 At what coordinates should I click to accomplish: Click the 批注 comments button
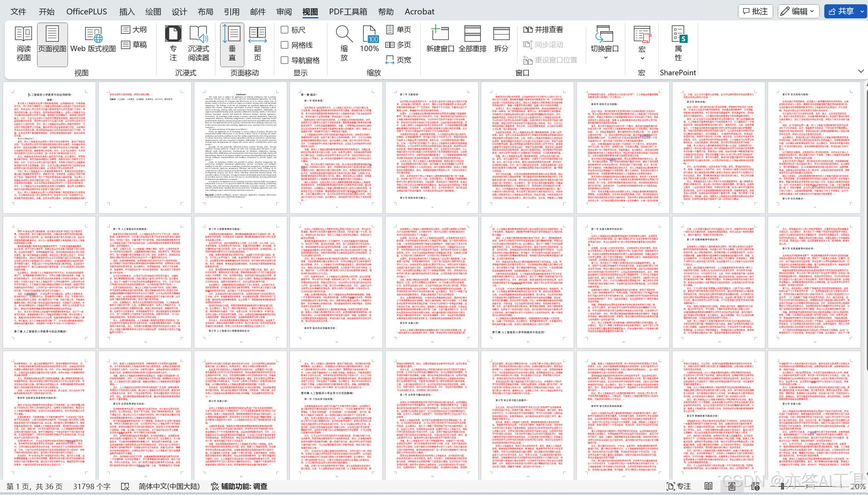click(755, 11)
